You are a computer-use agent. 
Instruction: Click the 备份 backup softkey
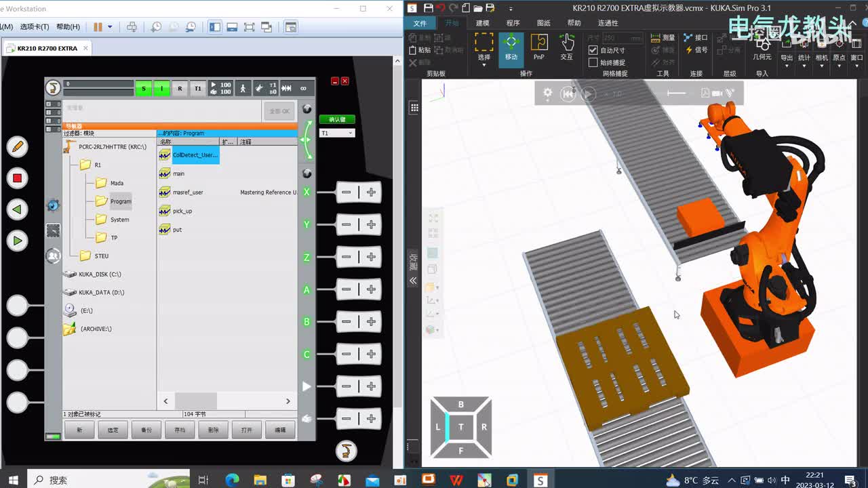click(146, 430)
